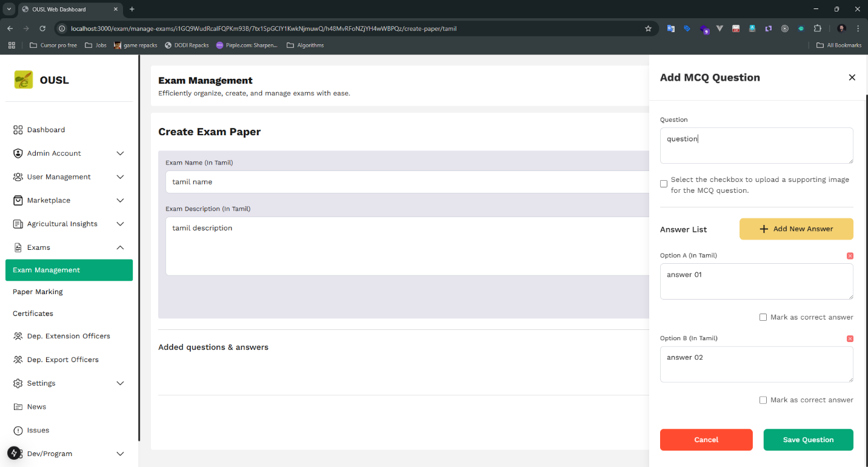Go to Certificates in sidebar
This screenshot has width=868, height=467.
click(33, 314)
